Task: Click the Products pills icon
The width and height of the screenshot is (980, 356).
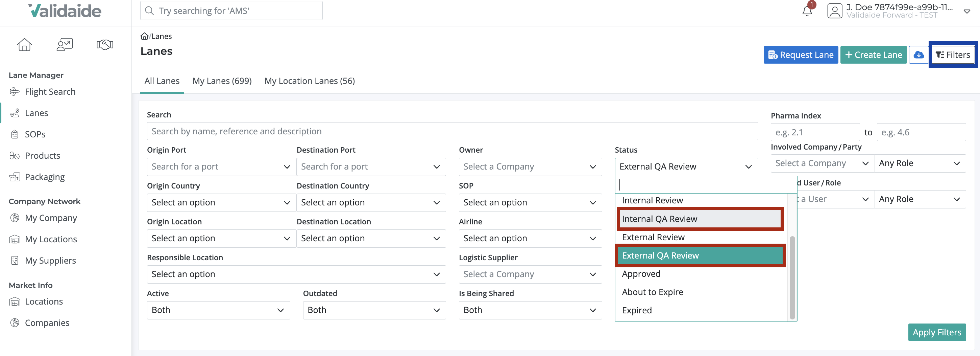Action: click(x=15, y=156)
